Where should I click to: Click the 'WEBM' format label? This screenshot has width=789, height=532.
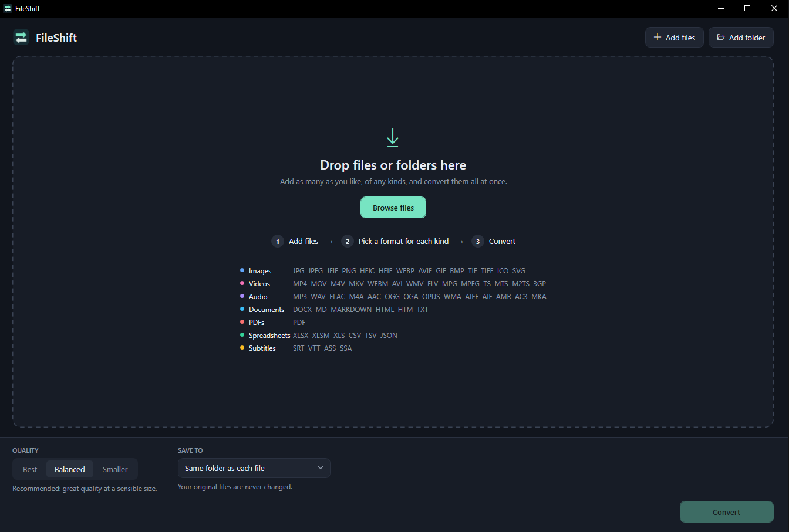click(x=378, y=284)
